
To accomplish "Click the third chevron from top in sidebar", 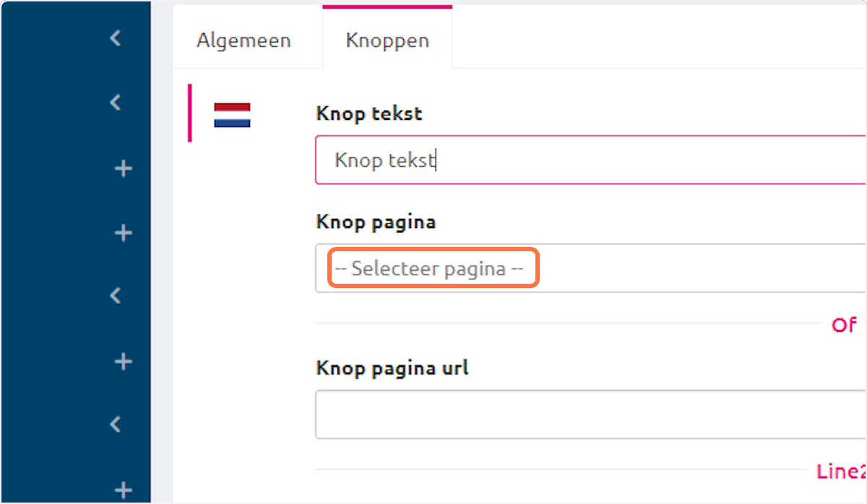I will [x=116, y=295].
